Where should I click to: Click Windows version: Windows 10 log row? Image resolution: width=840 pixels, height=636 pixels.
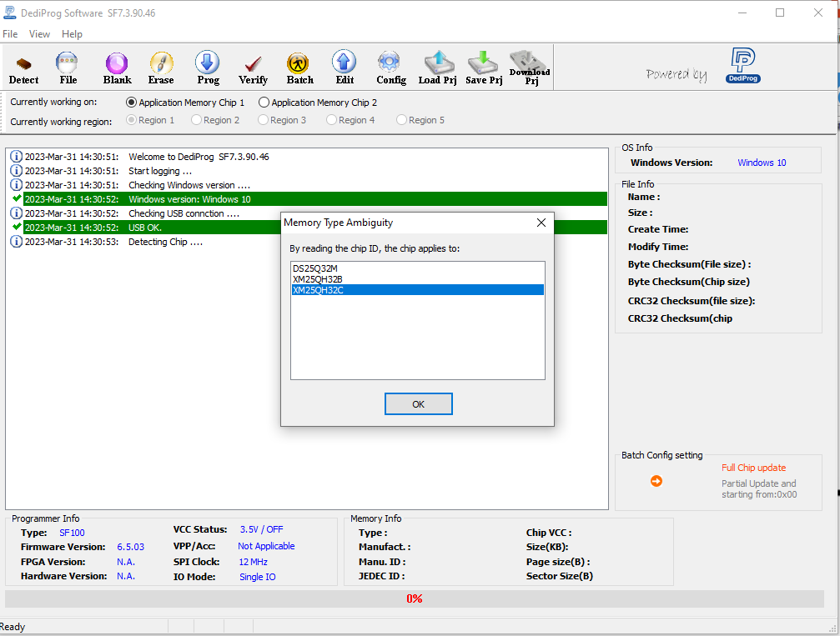pos(315,199)
